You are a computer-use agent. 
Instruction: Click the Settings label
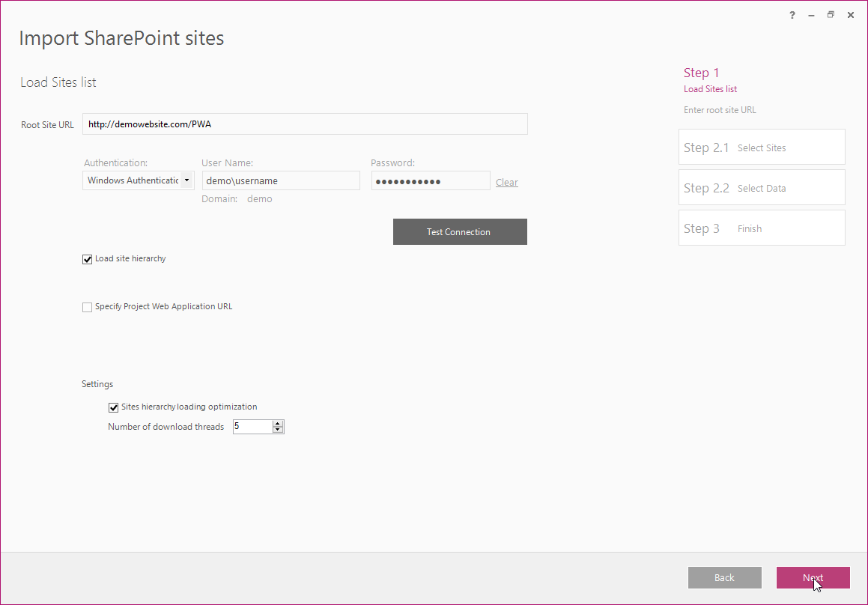[97, 384]
